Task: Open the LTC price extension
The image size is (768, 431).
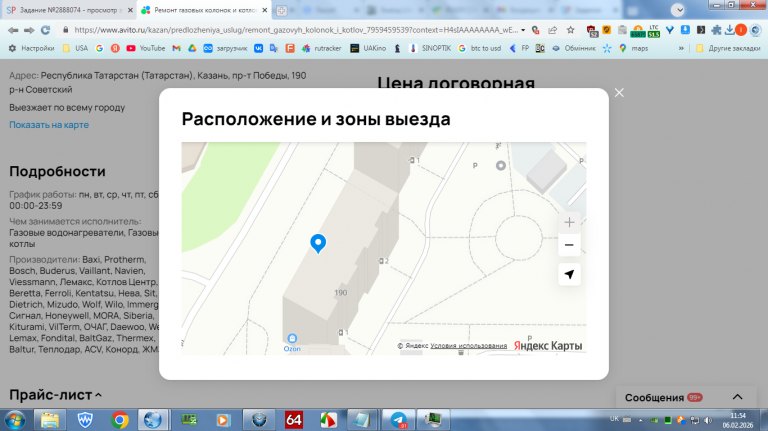Action: pyautogui.click(x=654, y=30)
